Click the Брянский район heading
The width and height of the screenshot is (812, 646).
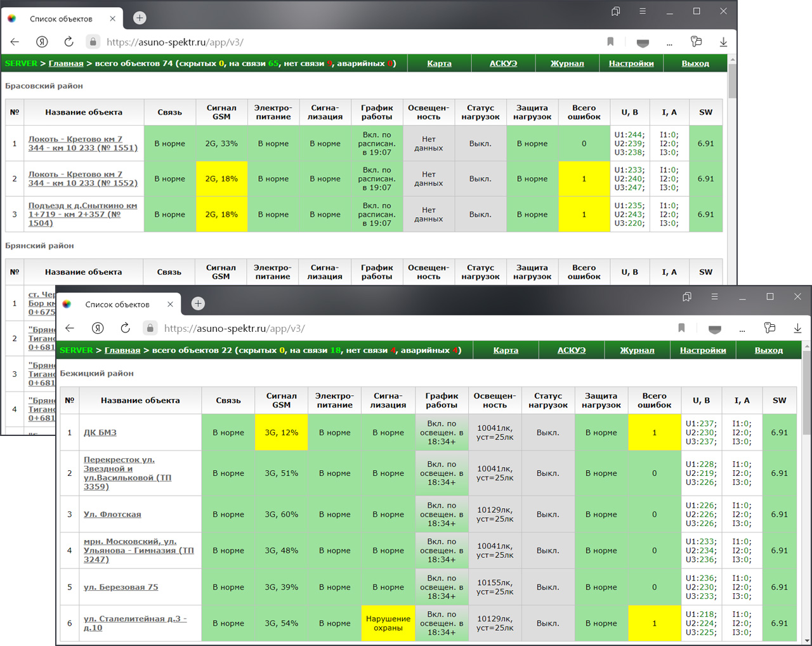coord(39,246)
